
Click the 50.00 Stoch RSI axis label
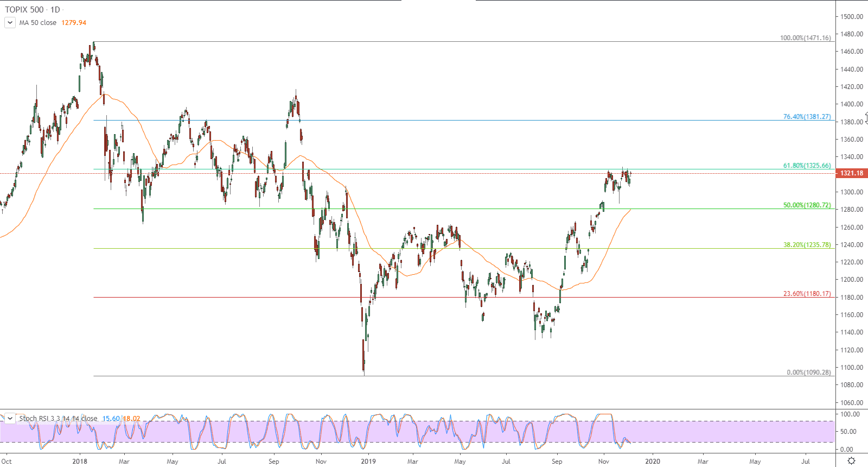(x=848, y=432)
